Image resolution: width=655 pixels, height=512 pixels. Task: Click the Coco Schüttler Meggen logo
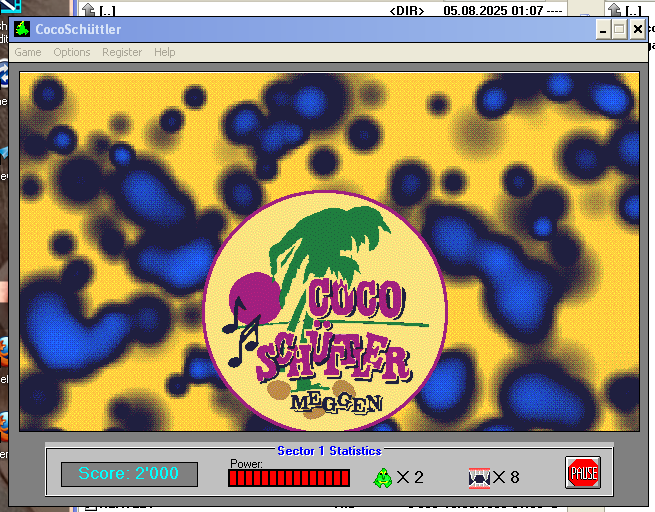pos(325,311)
